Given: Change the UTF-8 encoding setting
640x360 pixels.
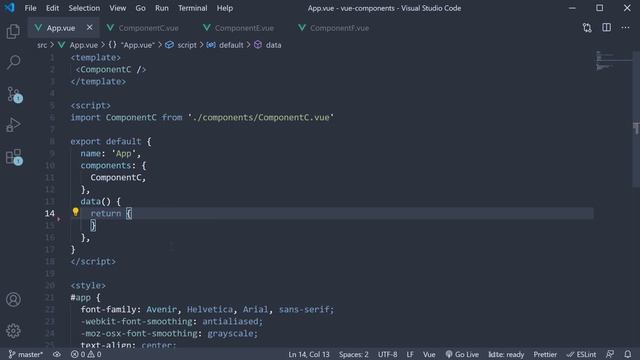Looking at the screenshot, I should (x=387, y=354).
